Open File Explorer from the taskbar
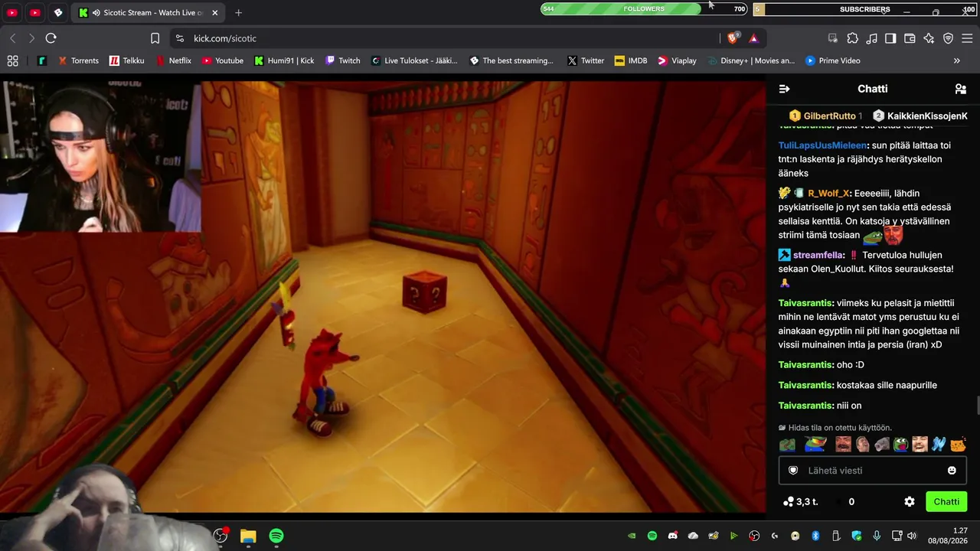The image size is (980, 551). pyautogui.click(x=248, y=536)
